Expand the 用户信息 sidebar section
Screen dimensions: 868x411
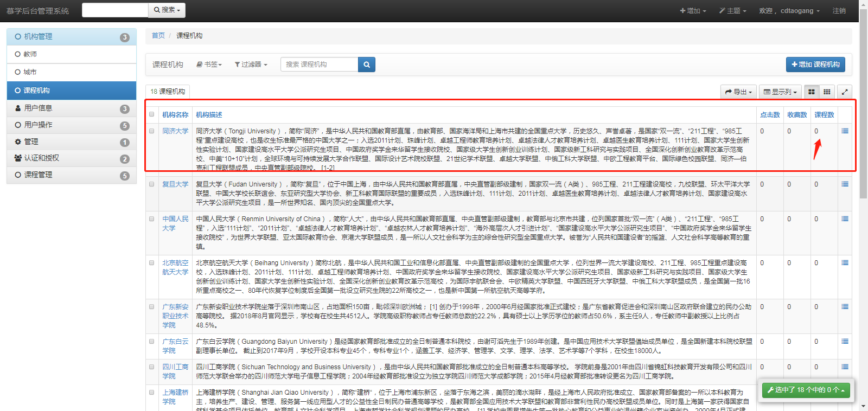click(72, 108)
